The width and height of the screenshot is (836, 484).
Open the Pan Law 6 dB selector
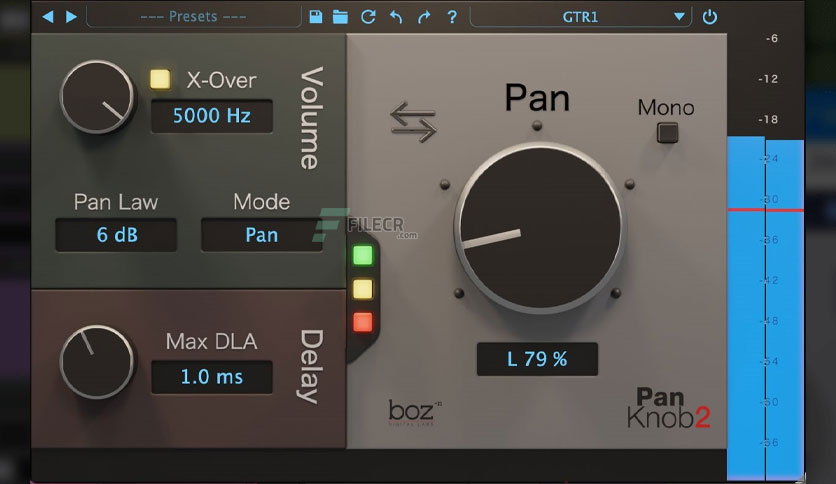[x=116, y=235]
